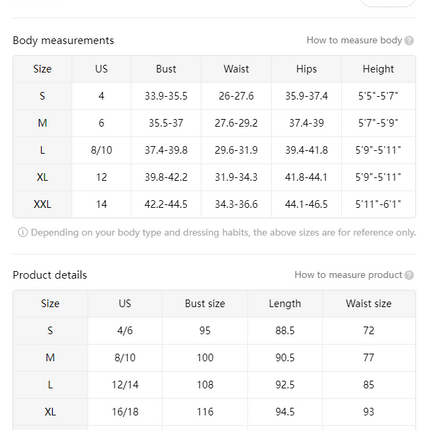Click the Height column header
The width and height of the screenshot is (430, 430).
click(378, 69)
